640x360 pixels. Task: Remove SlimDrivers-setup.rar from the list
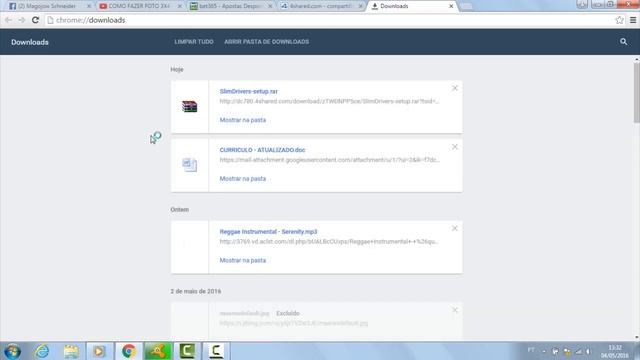455,88
